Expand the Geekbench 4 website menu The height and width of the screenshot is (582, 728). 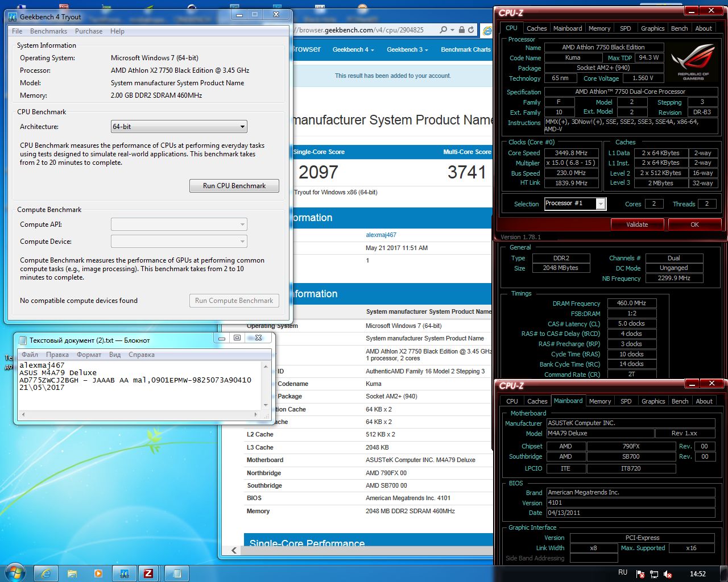(353, 49)
